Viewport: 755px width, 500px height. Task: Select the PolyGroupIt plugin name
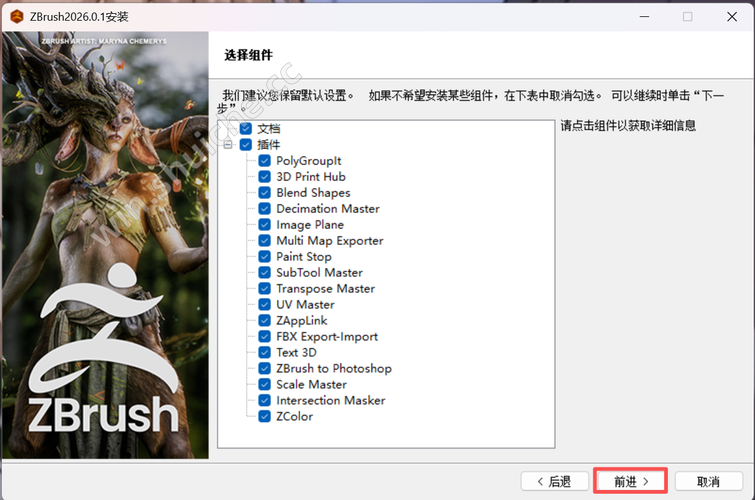click(x=309, y=161)
